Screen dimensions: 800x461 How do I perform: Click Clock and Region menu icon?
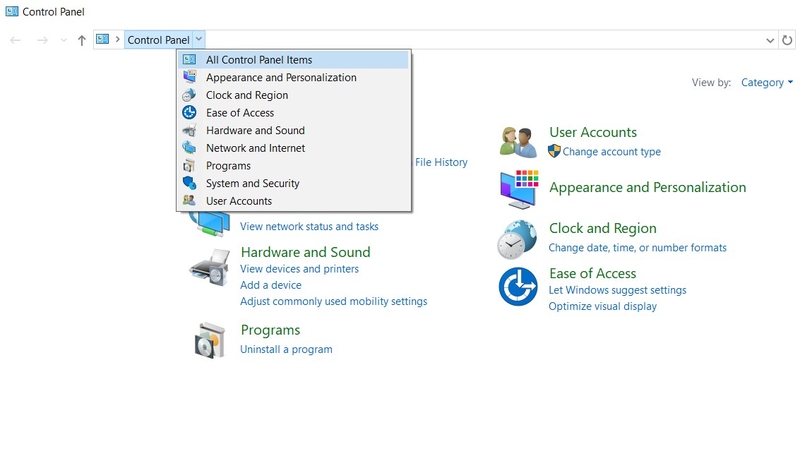[189, 95]
